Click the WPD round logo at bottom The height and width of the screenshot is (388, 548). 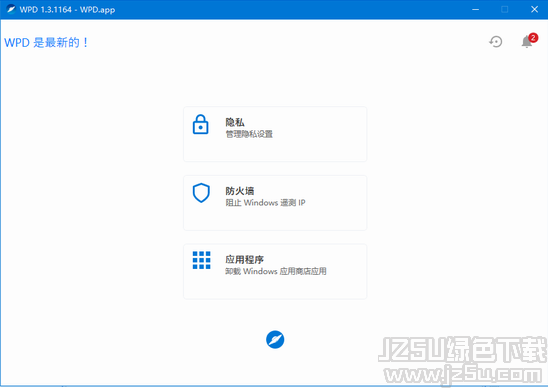point(275,339)
